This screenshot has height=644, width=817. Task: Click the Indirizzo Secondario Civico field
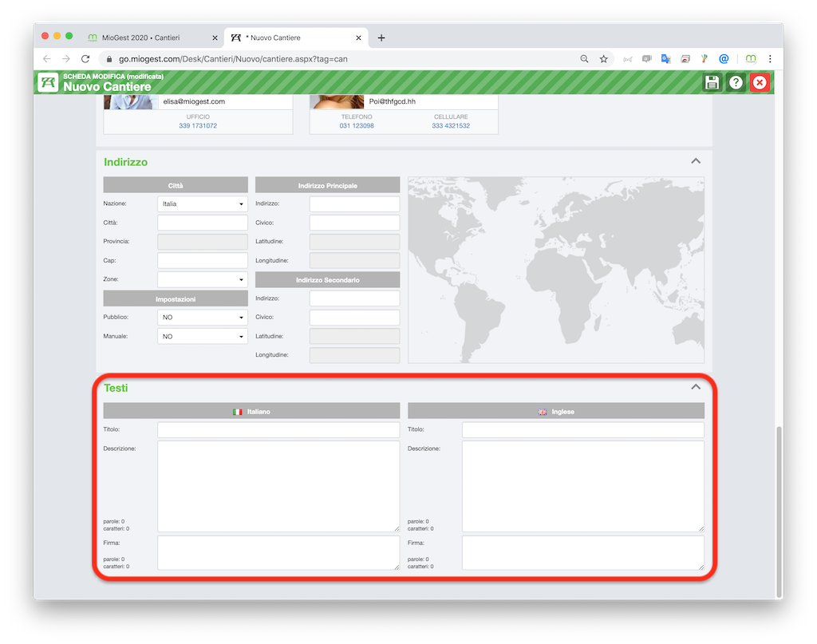click(x=354, y=318)
